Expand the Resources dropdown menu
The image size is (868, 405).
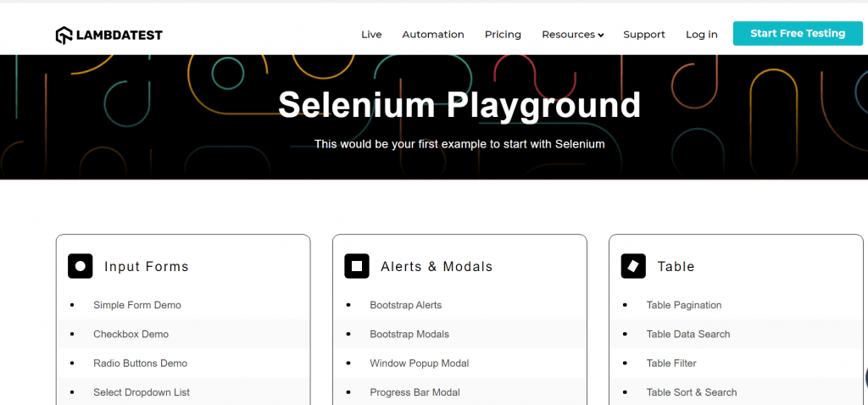tap(573, 35)
